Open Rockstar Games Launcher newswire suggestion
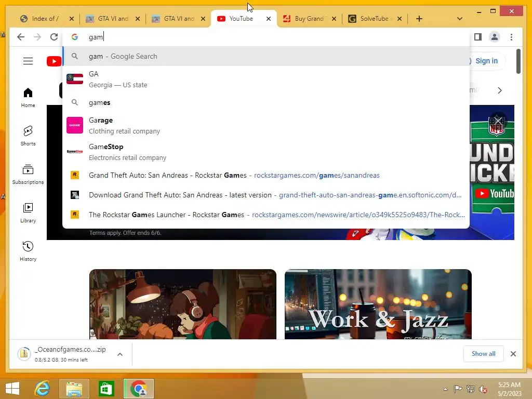Viewport: 532px width, 399px height. (x=266, y=215)
